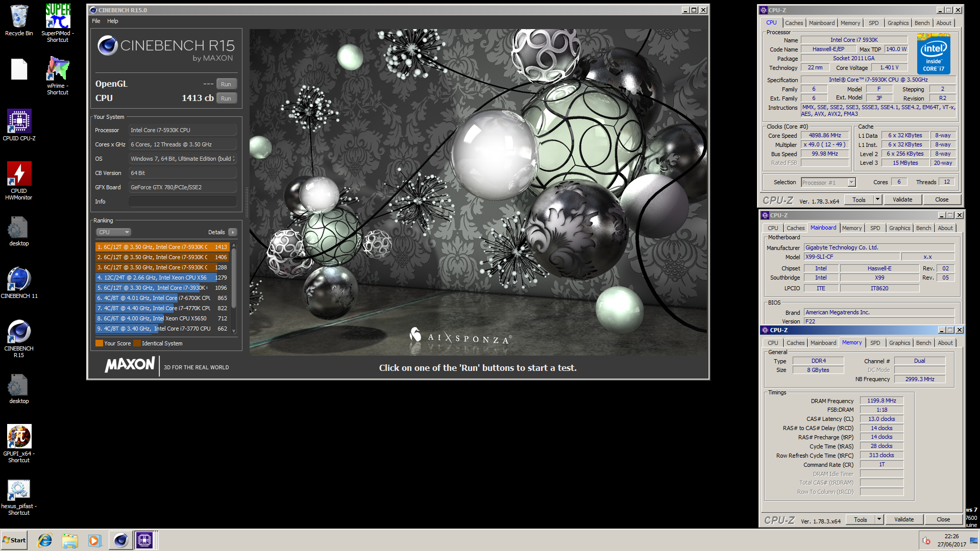Click the volume tray icon
Image resolution: width=980 pixels, height=551 pixels.
click(926, 540)
